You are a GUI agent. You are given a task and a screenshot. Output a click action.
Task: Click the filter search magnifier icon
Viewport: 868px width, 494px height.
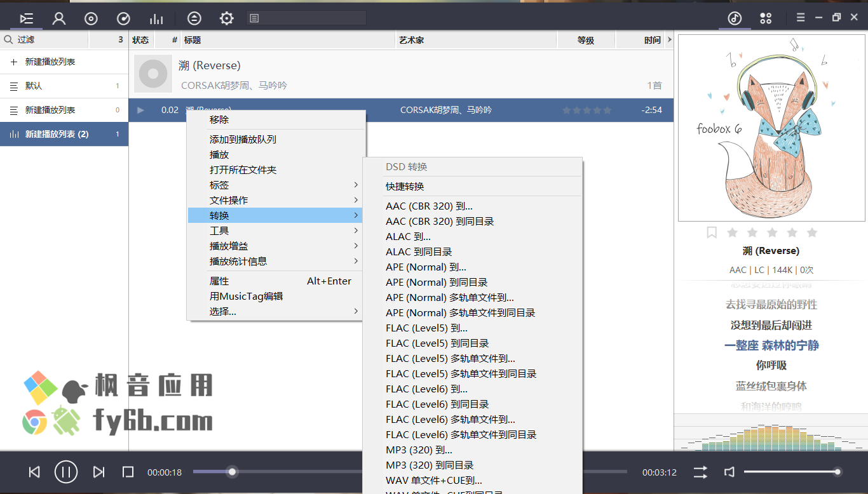point(8,39)
